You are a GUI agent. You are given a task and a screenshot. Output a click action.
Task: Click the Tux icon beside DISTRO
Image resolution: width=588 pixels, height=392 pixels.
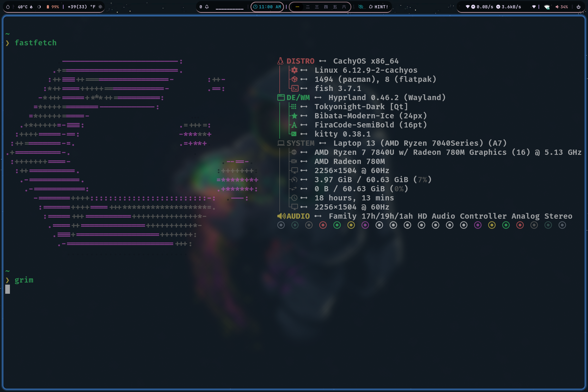(x=280, y=61)
